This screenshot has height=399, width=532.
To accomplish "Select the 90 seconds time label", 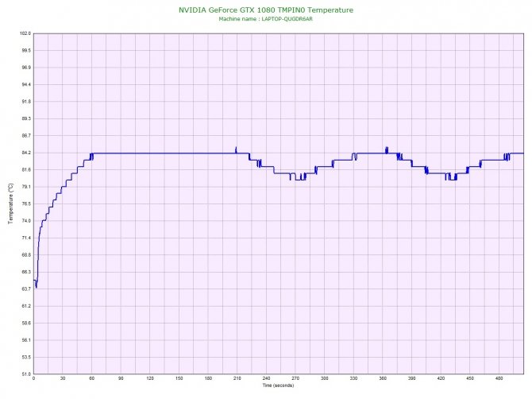I will click(121, 378).
